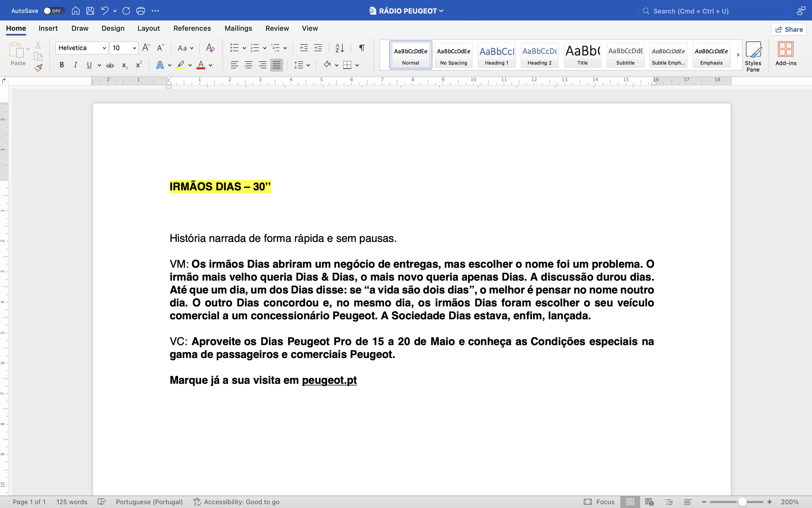
Task: Click the Share button
Action: click(x=789, y=29)
